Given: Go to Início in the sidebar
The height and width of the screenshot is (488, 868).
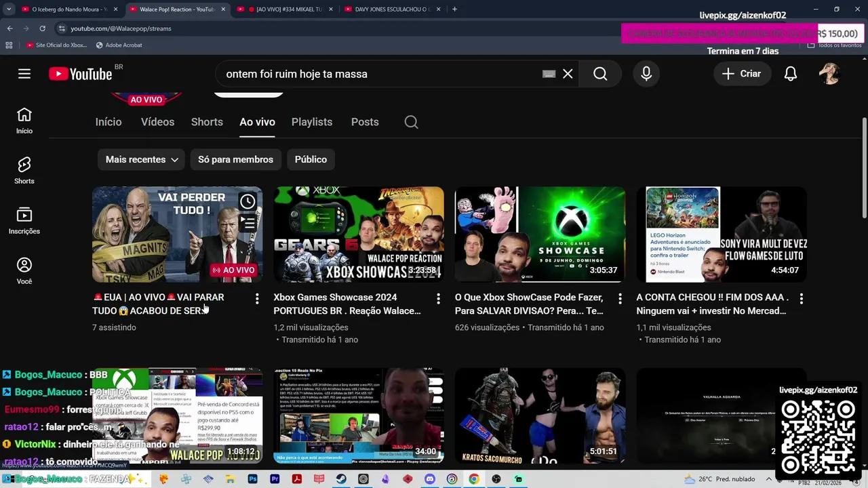Looking at the screenshot, I should tap(24, 121).
